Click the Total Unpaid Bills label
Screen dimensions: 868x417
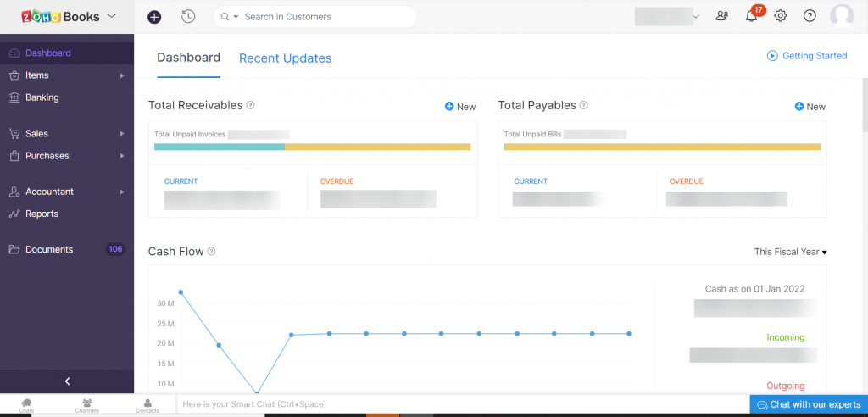click(x=532, y=134)
